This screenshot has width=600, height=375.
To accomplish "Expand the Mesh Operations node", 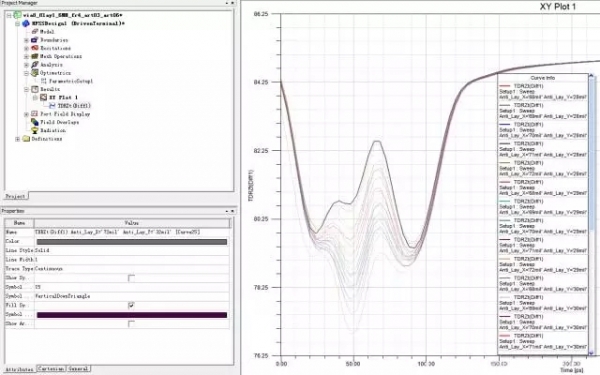I will pyautogui.click(x=26, y=57).
